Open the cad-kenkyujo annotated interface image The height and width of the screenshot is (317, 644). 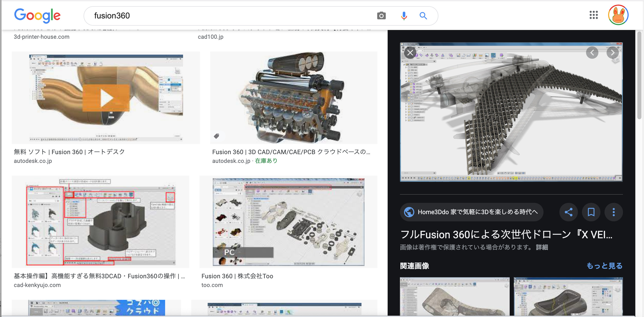100,222
